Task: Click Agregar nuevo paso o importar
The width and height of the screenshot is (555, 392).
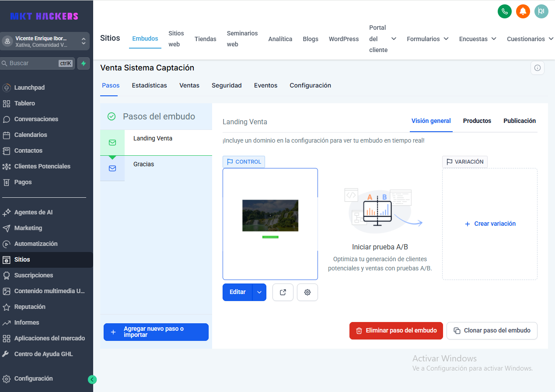Action: [156, 332]
